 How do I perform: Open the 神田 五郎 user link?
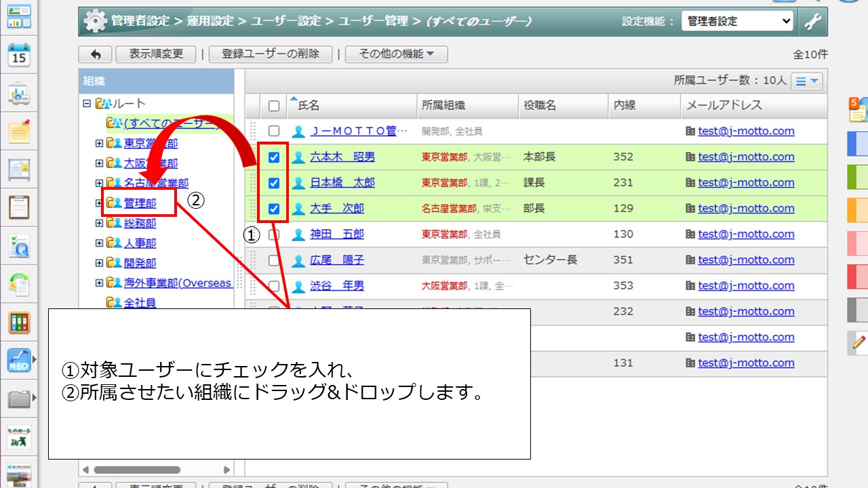coord(337,235)
